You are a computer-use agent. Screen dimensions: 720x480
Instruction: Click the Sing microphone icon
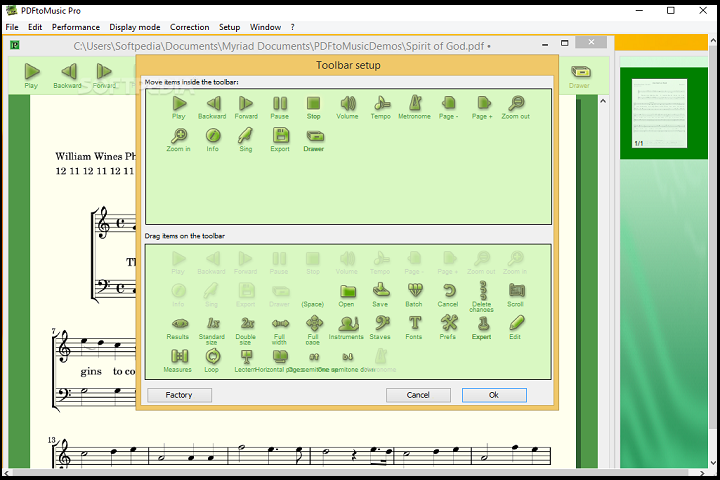pos(246,136)
